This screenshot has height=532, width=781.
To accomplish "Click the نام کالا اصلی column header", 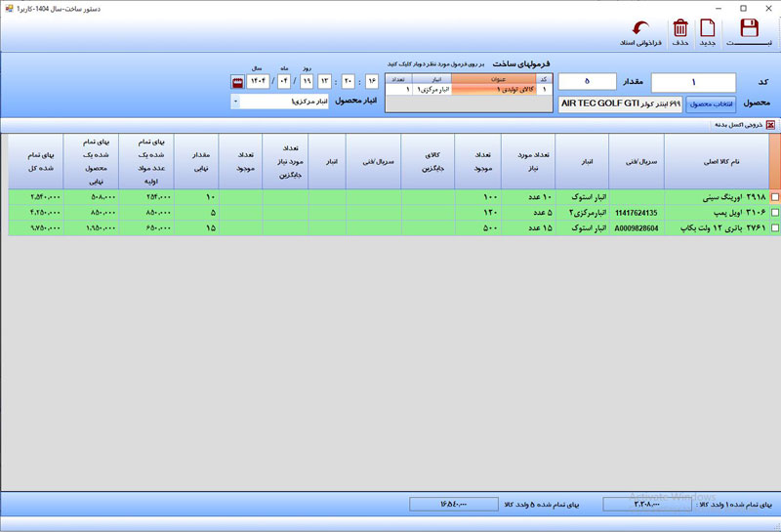I will pyautogui.click(x=717, y=161).
